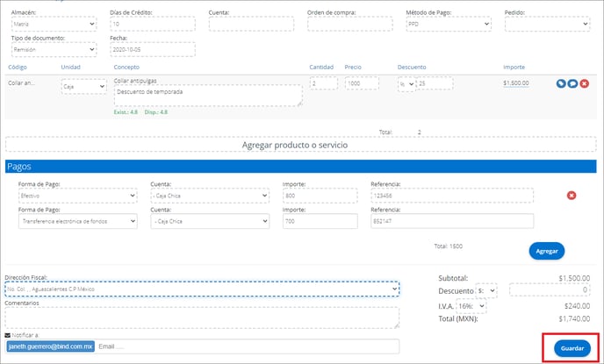Click the Cantidad column header

[x=321, y=67]
